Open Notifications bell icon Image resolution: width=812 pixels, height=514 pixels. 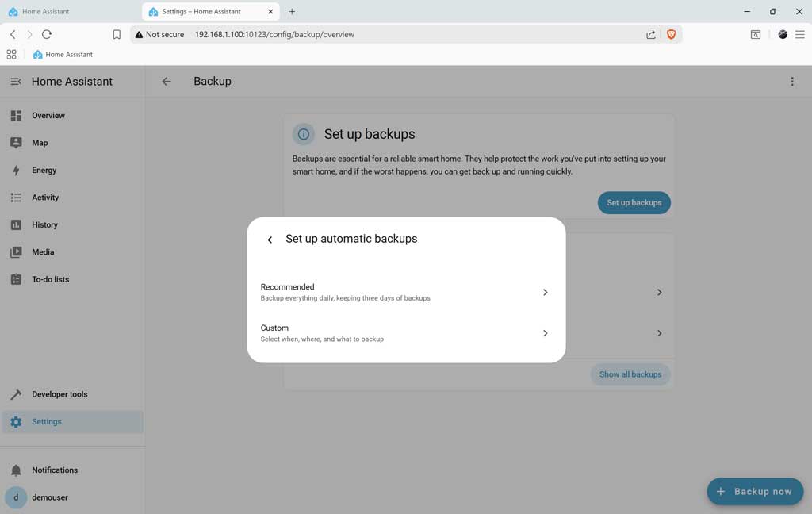coord(16,470)
